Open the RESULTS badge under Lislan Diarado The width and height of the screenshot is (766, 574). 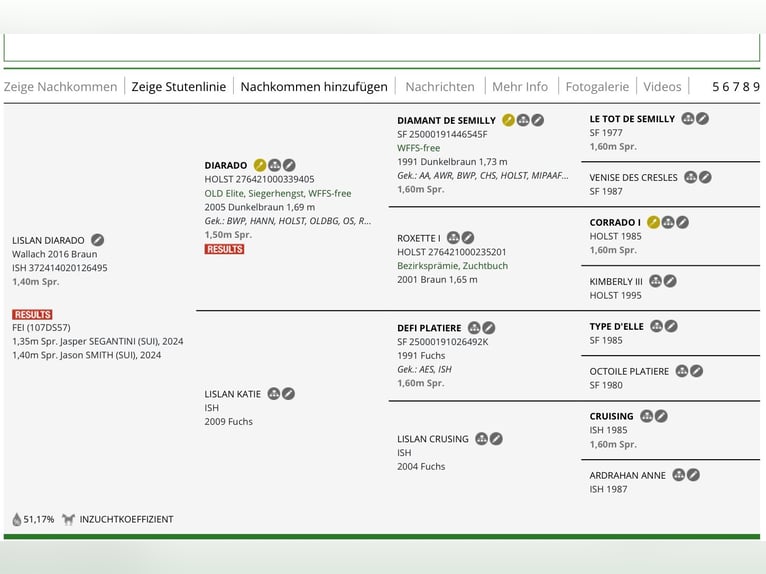(x=32, y=314)
